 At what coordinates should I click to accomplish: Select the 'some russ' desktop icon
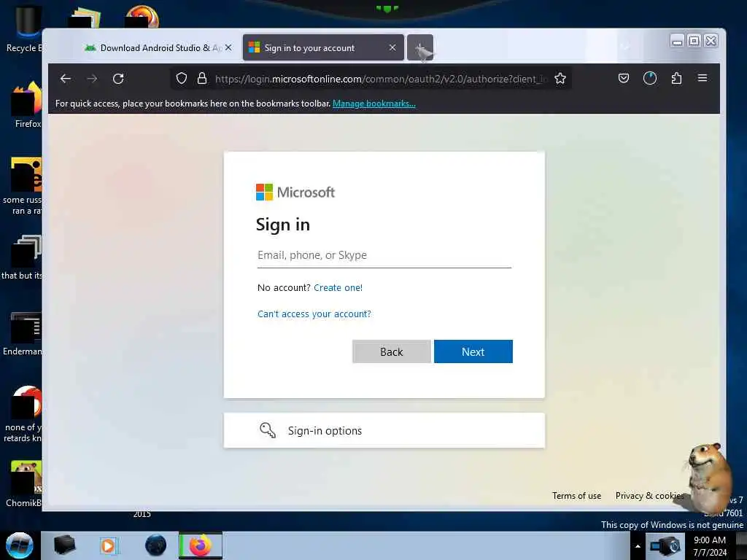pyautogui.click(x=23, y=186)
